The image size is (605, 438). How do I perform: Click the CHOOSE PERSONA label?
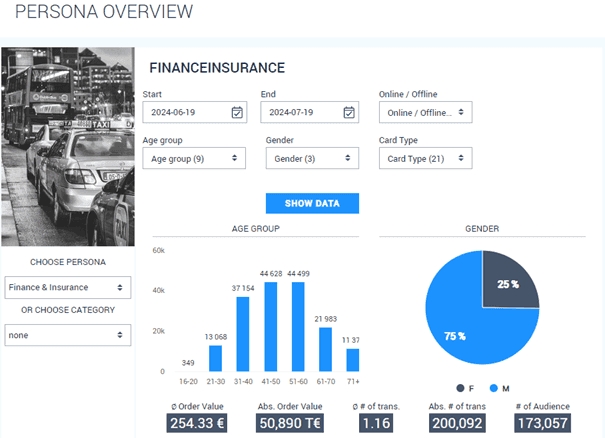[x=68, y=262]
